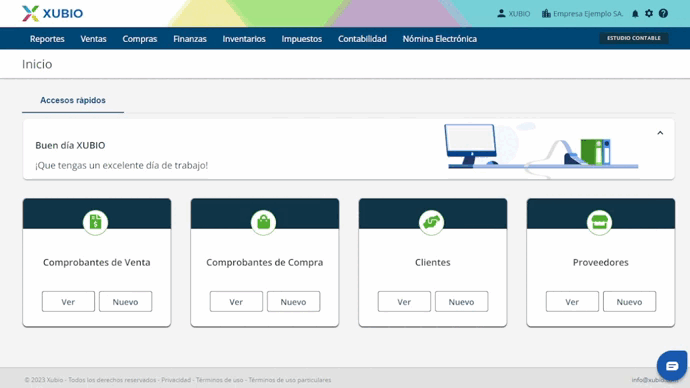Screen dimensions: 690x388
Task: Collapse the welcome banner chevron
Action: (660, 133)
